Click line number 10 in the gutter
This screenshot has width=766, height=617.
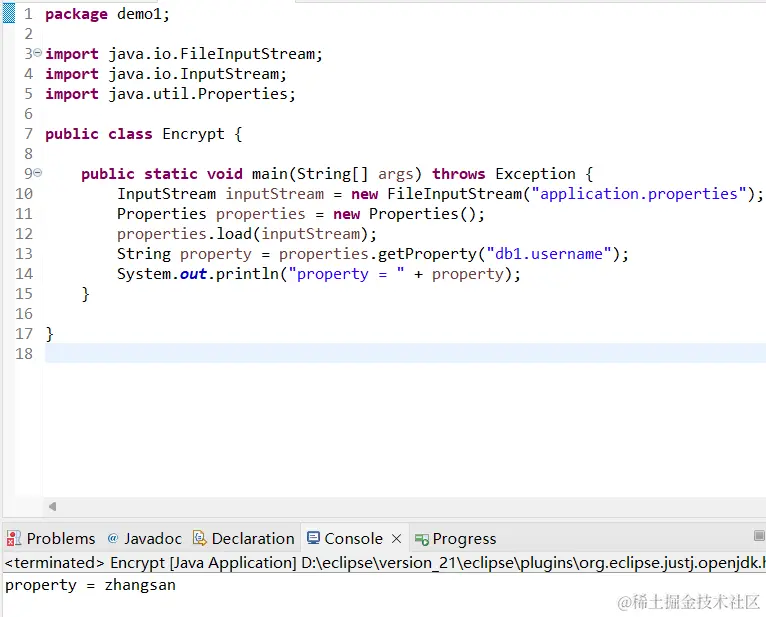coord(24,193)
